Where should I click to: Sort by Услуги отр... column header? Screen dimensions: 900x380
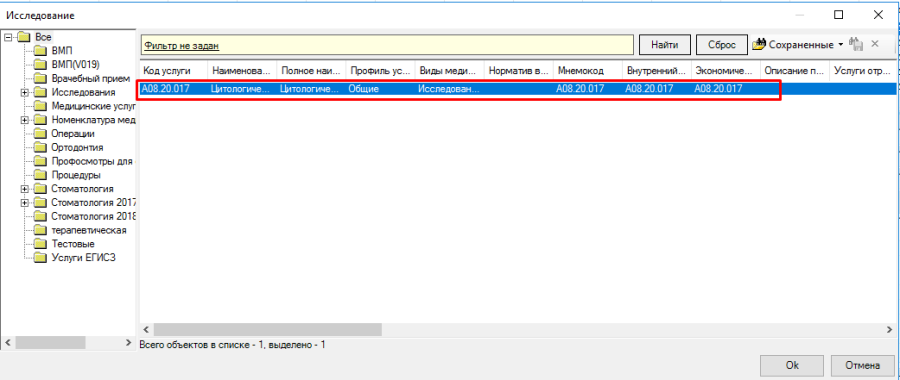coord(863,71)
